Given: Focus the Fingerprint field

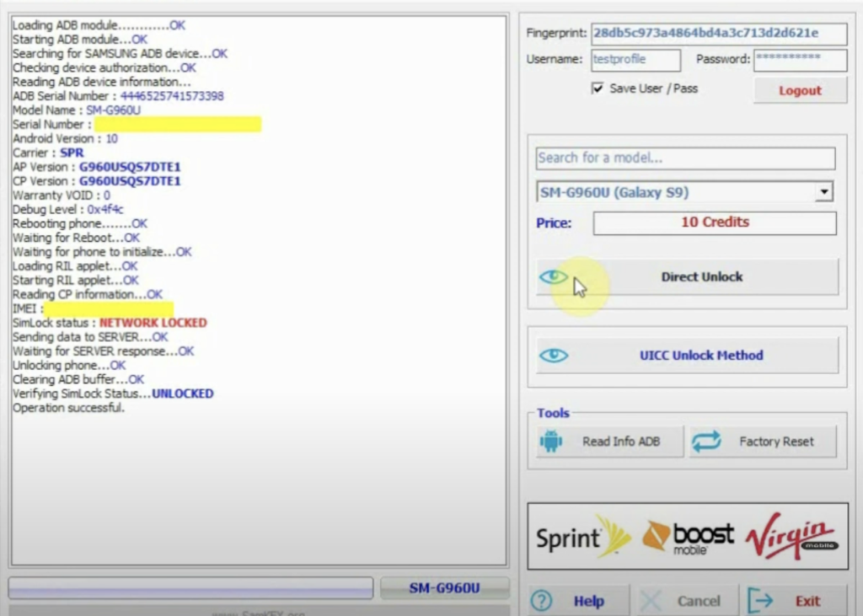Looking at the screenshot, I should 719,34.
